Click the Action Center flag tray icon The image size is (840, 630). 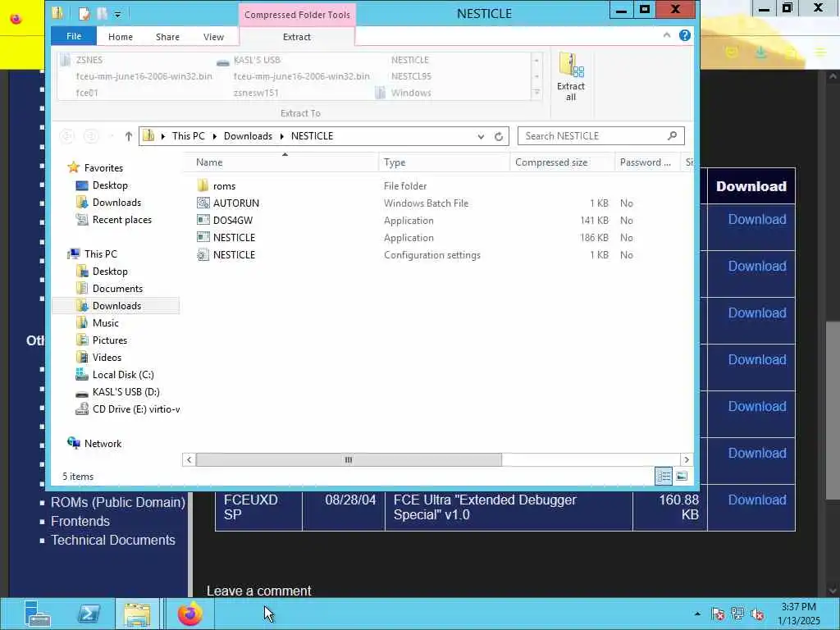tap(719, 614)
